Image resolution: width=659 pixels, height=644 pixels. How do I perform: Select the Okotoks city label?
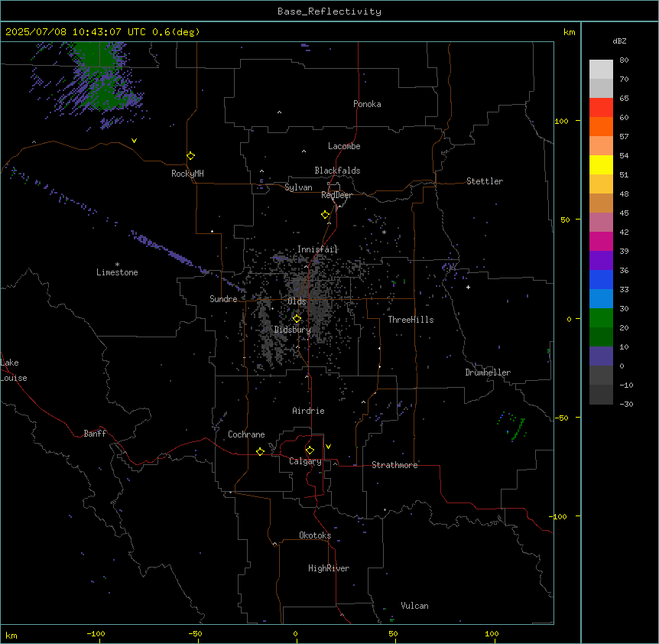point(315,535)
